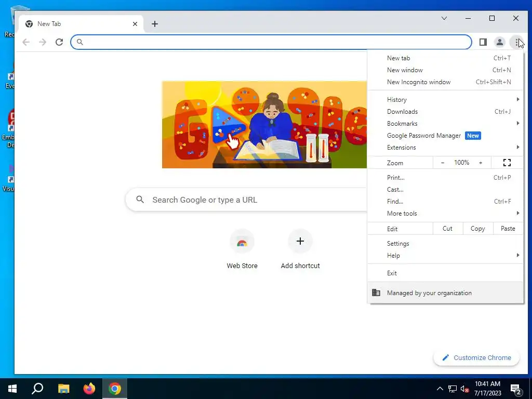Expand the Bookmarks submenu
The width and height of the screenshot is (532, 399).
(x=446, y=124)
